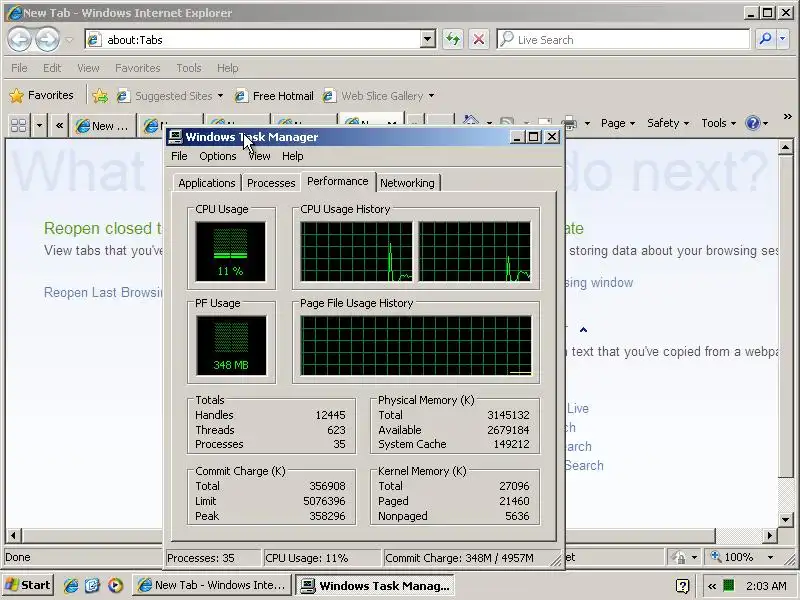The image size is (800, 600).
Task: Open Task Manager Options menu
Action: 218,156
